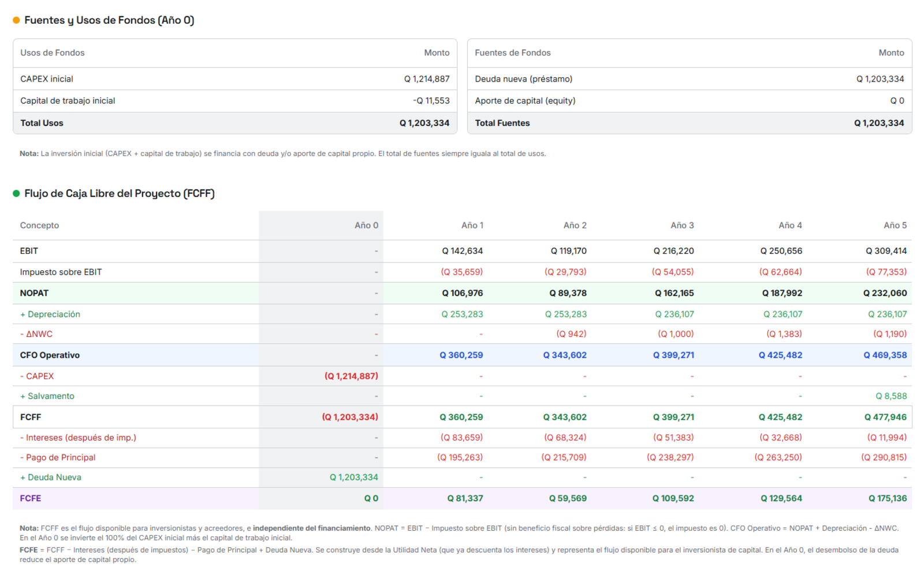924x578 pixels.
Task: Click the "Flujo de Caja Libre del Proyecto (FCFF)" heading
Action: point(120,194)
